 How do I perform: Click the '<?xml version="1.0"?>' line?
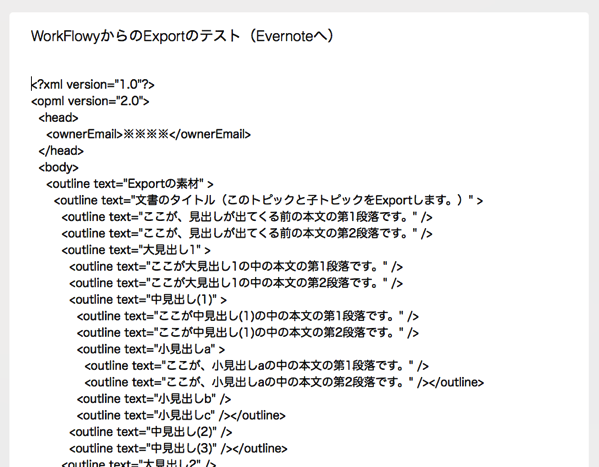coord(93,84)
